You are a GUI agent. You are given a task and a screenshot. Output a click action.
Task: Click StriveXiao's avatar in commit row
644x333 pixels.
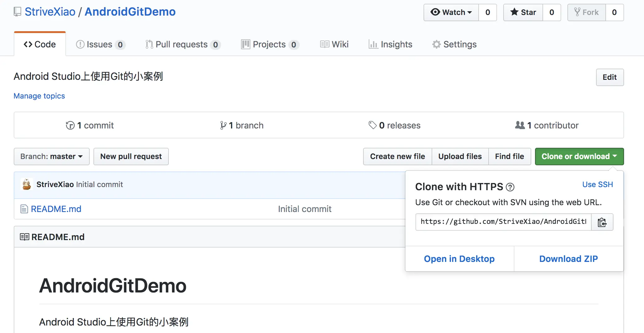point(27,185)
